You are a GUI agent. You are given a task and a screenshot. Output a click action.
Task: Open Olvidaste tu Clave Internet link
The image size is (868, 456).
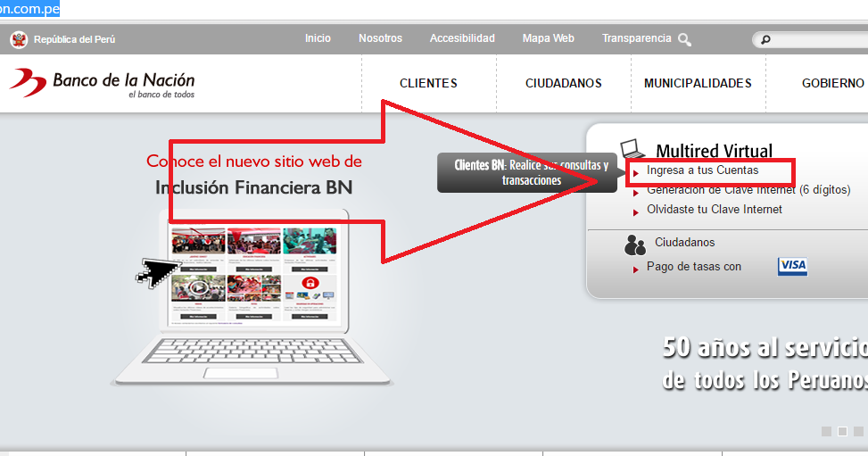714,210
